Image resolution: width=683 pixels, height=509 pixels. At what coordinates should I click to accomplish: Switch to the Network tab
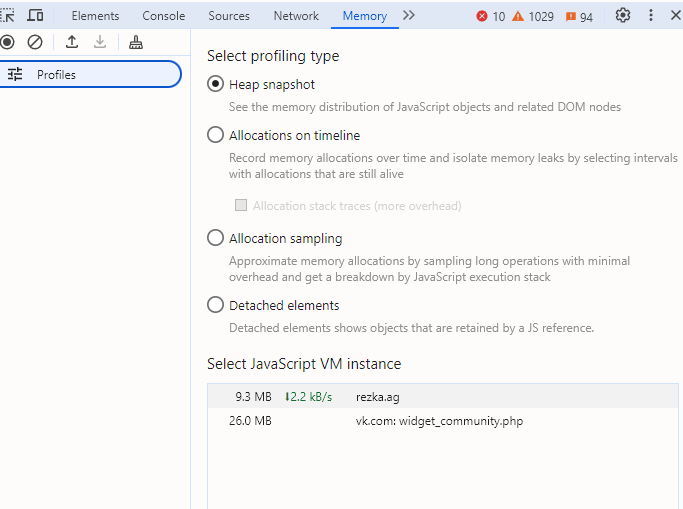(x=296, y=16)
